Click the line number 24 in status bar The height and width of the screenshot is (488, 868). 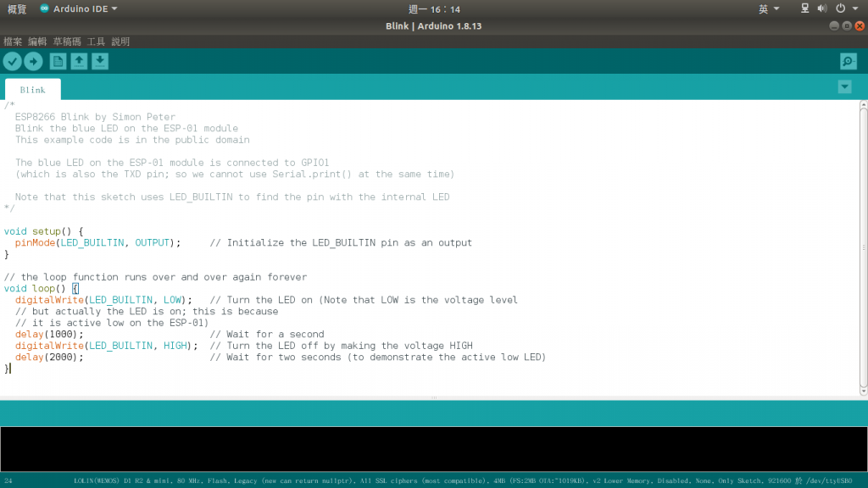pyautogui.click(x=8, y=481)
